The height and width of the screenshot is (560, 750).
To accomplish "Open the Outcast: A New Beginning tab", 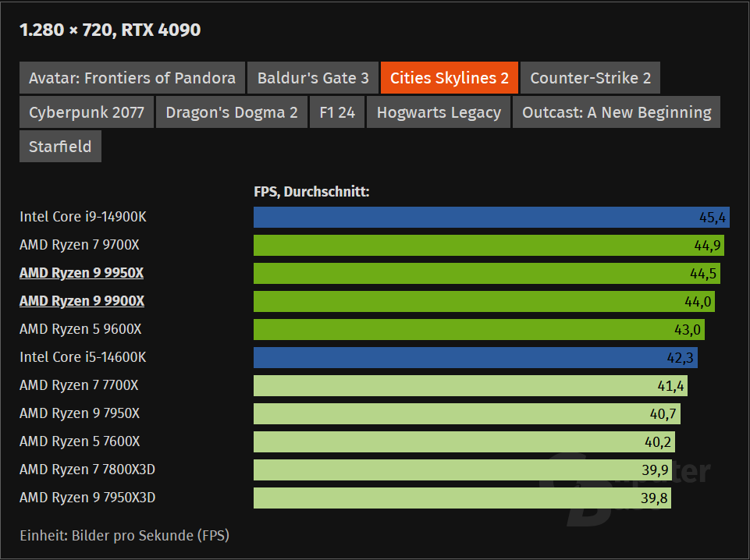I will (617, 112).
